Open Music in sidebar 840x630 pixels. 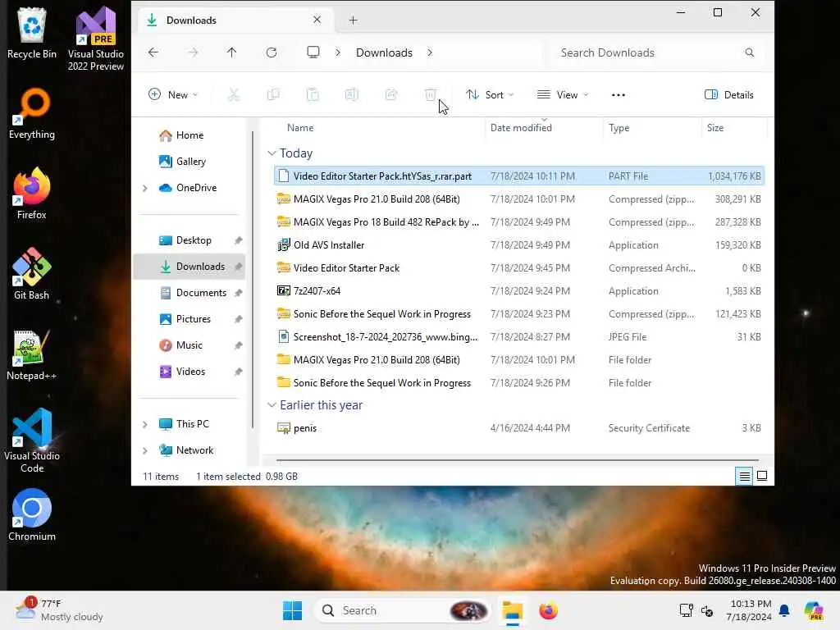click(189, 345)
